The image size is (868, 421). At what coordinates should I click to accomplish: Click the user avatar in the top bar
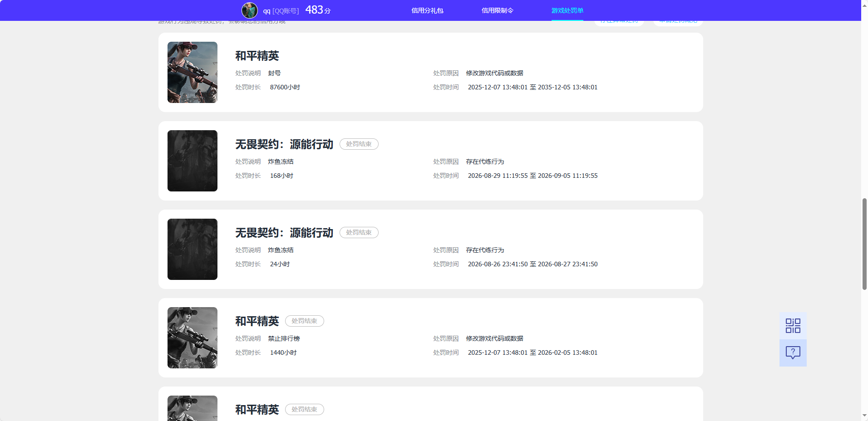click(249, 10)
